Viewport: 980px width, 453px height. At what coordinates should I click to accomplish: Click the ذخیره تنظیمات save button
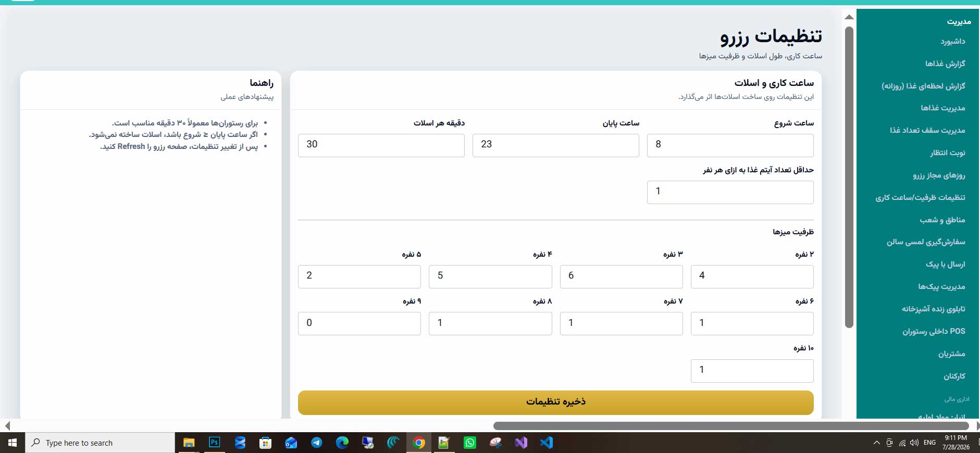[556, 402]
